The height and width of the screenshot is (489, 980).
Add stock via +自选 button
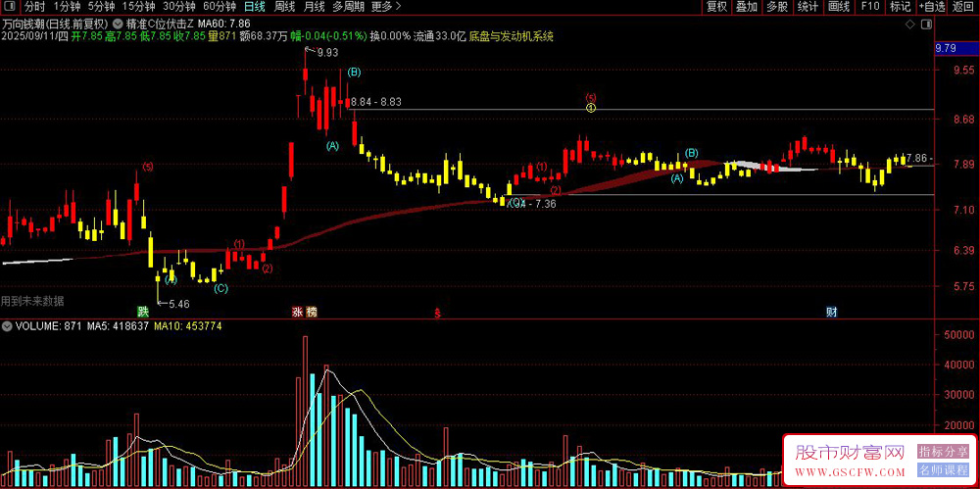[932, 7]
